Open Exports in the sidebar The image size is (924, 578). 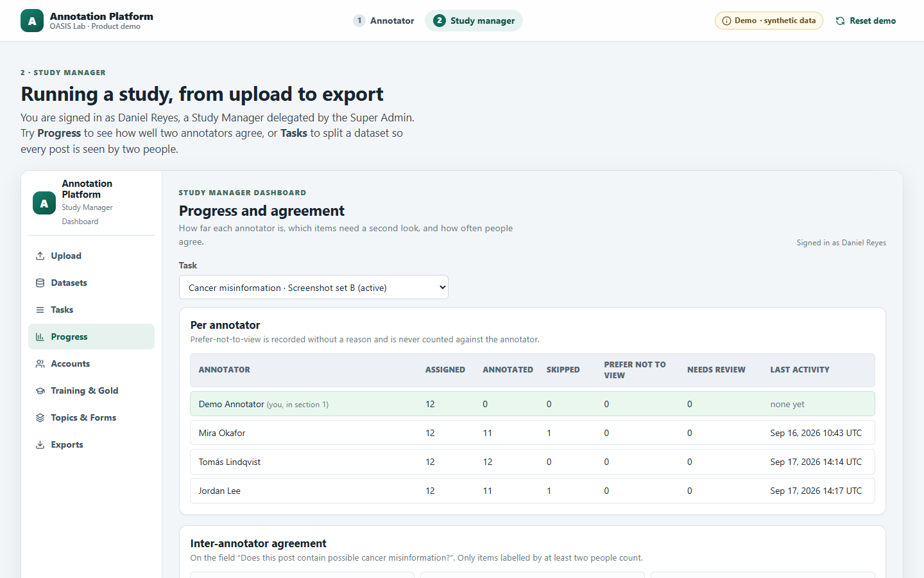91,444
